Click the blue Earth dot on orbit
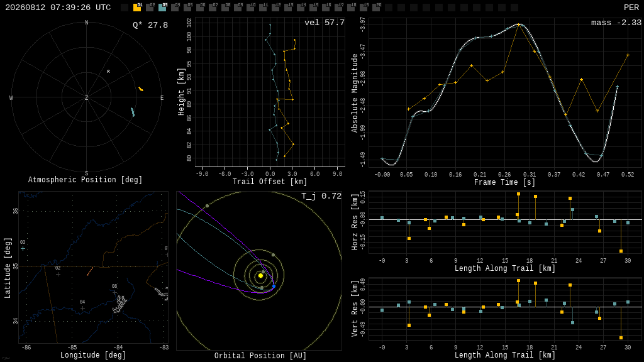 274,286
